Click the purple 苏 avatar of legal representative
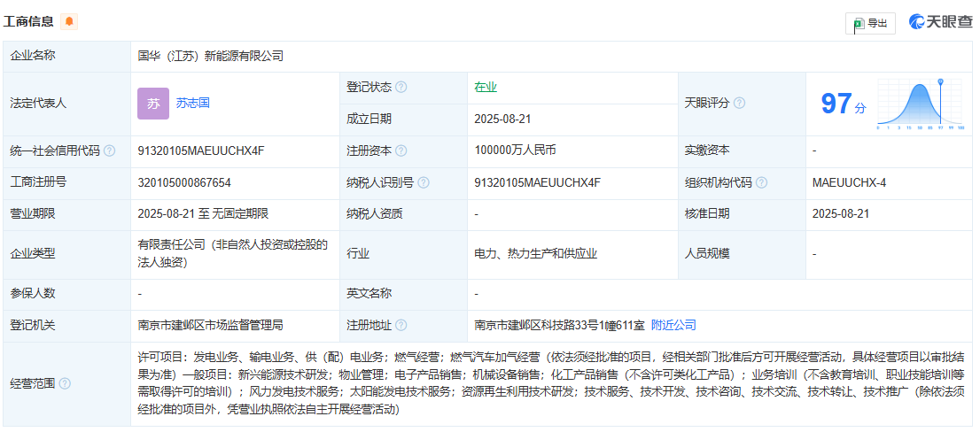The width and height of the screenshot is (980, 432). tap(153, 103)
